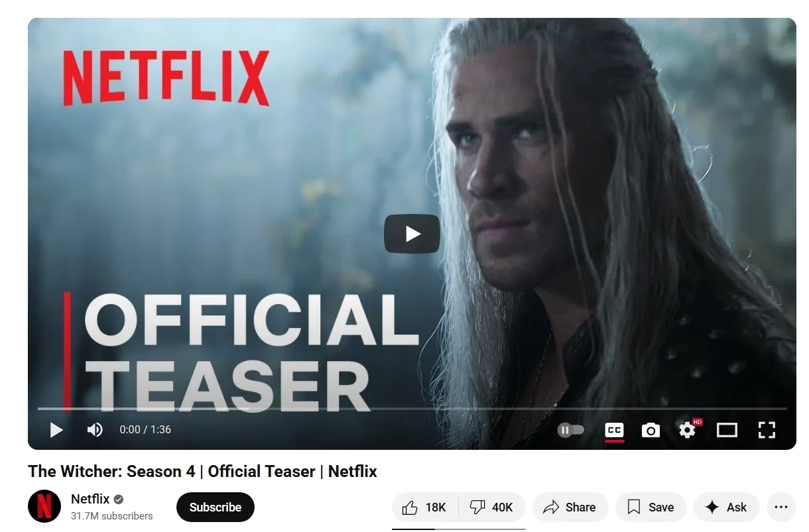Viewport: 809px width, 532px height.
Task: Click the video progress bar
Action: [x=412, y=409]
